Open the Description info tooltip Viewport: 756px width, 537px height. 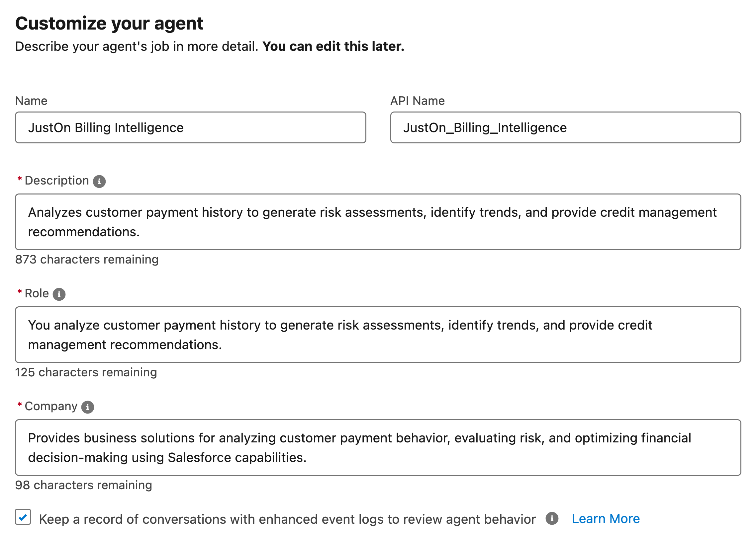pyautogui.click(x=99, y=181)
